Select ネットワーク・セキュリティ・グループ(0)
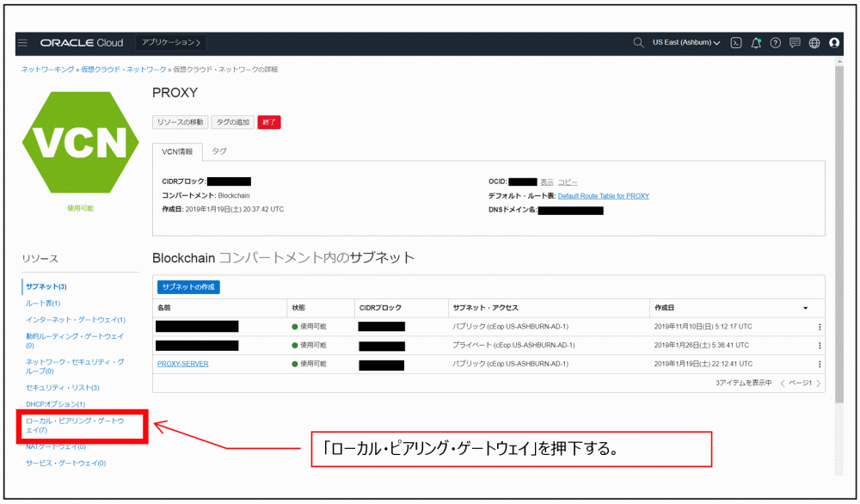 click(x=75, y=366)
